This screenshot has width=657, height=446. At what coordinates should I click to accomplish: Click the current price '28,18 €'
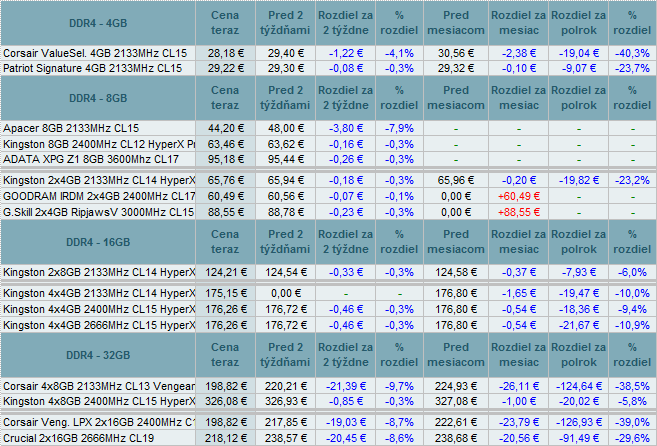pos(225,53)
